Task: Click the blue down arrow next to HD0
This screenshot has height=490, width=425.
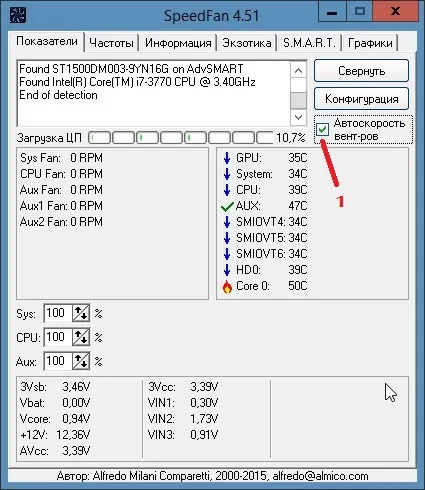Action: 227,270
